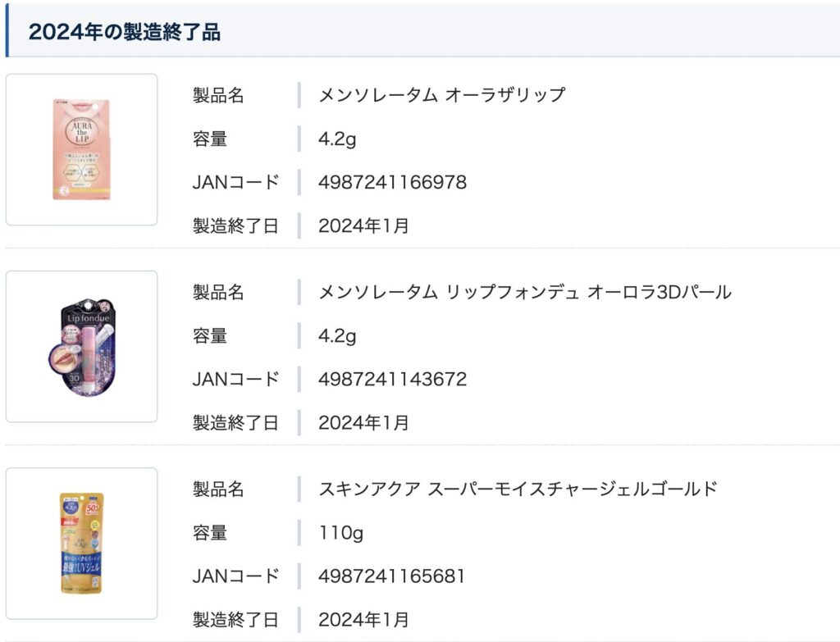Image resolution: width=840 pixels, height=642 pixels.
Task: Click 4.2g capacity of オーラザリップ
Action: [x=337, y=139]
